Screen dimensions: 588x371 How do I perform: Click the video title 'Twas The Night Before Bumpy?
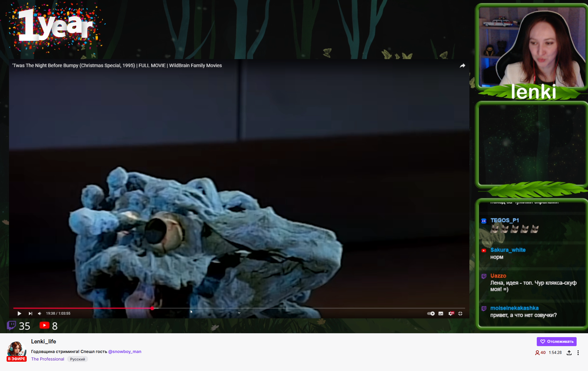(x=117, y=65)
